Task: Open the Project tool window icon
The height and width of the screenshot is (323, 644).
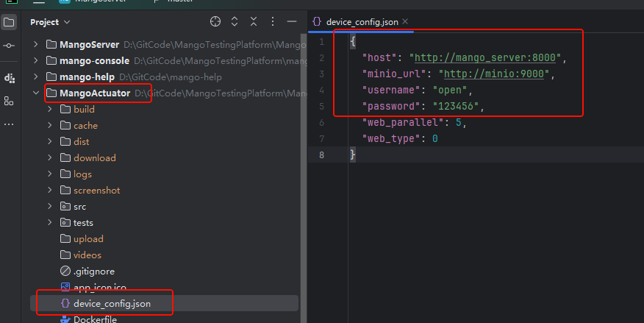Action: coord(9,22)
